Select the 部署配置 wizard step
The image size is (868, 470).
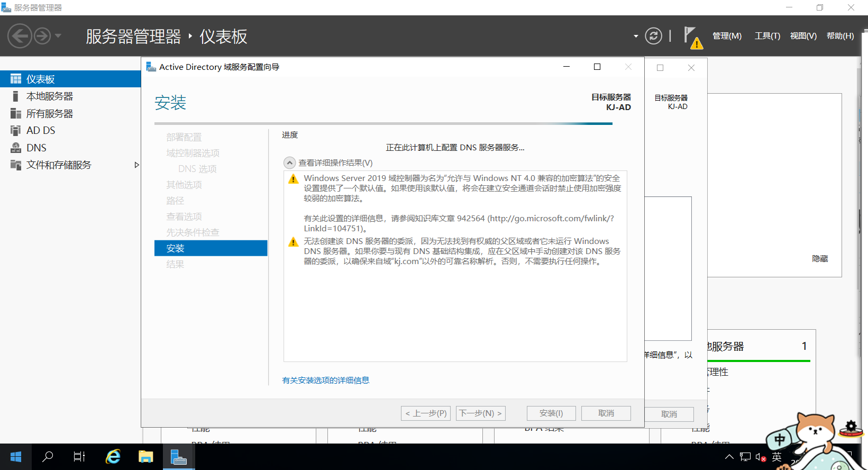point(184,137)
